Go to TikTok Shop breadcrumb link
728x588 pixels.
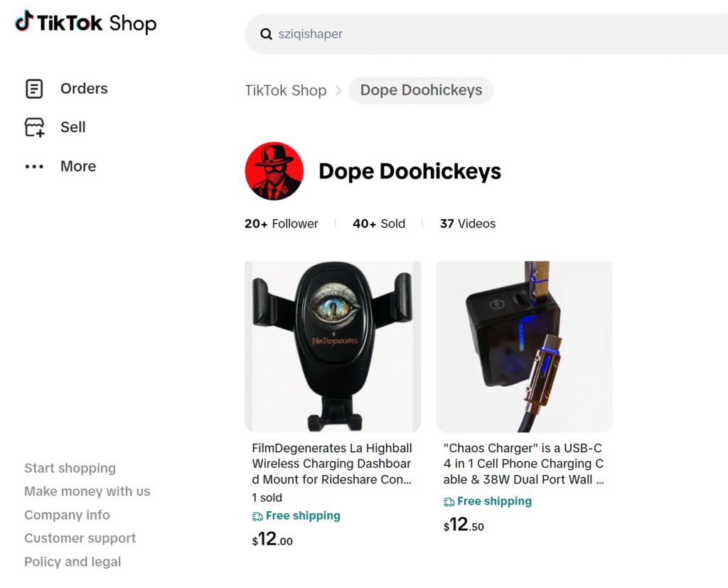(286, 90)
